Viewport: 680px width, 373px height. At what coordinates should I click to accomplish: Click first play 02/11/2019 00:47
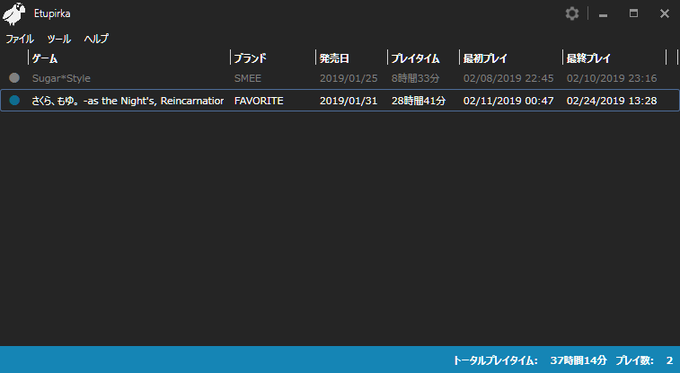click(x=508, y=101)
